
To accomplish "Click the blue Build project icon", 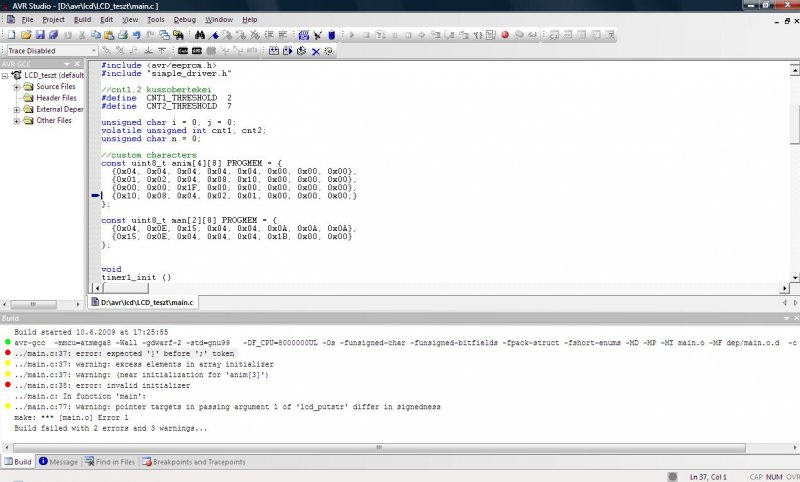I will [x=304, y=35].
